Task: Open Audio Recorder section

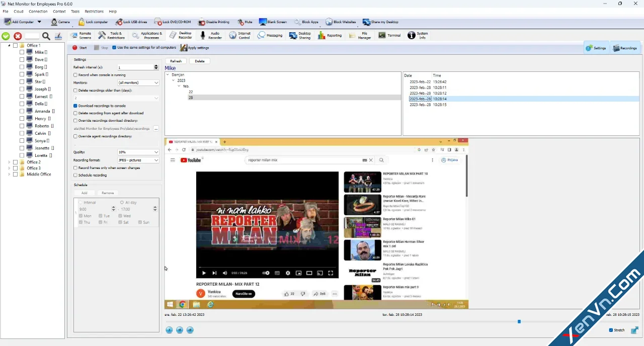Action: (x=211, y=36)
